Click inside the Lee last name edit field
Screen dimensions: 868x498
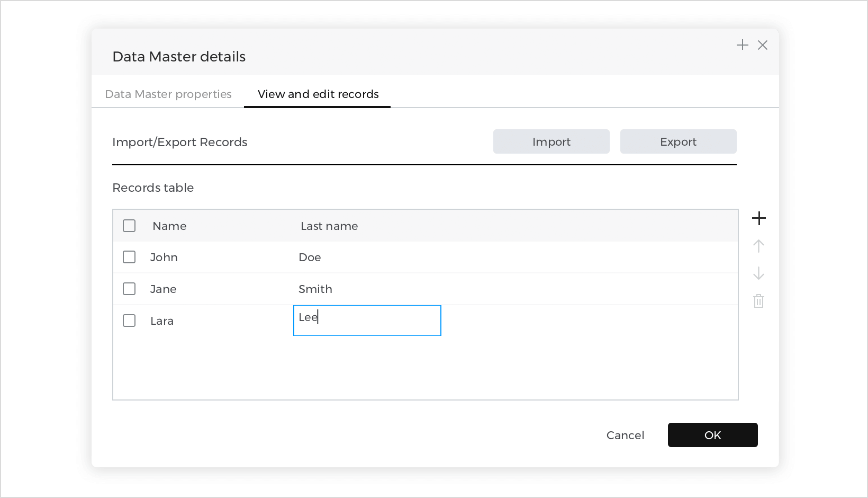367,320
